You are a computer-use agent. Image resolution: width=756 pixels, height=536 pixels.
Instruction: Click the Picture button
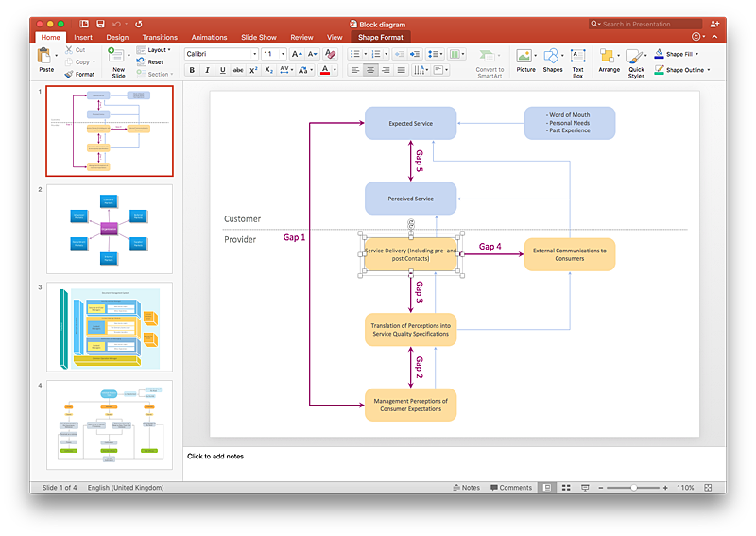526,61
